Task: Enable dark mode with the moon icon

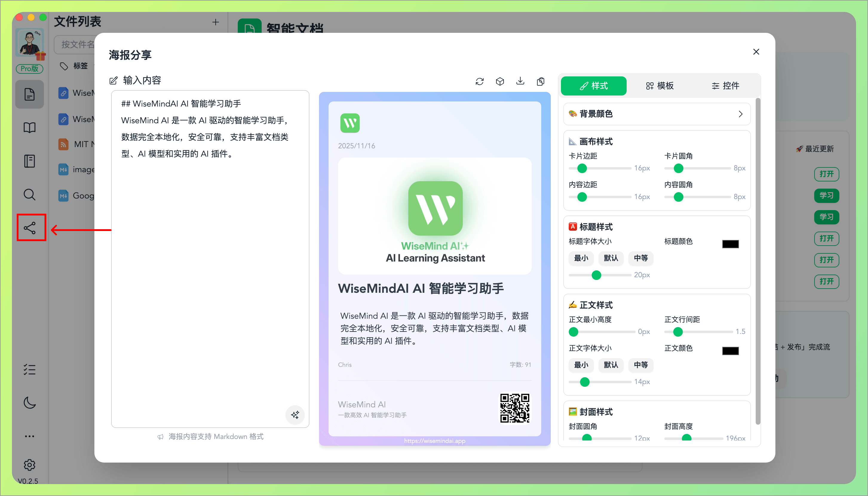Action: (30, 403)
